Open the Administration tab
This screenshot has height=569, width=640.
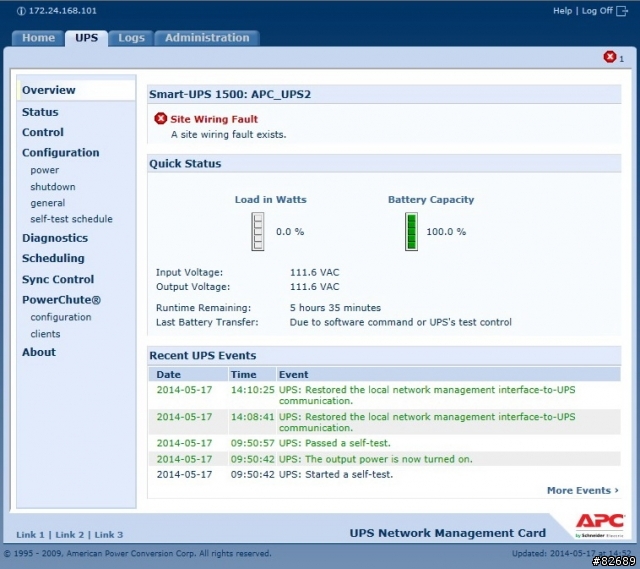[207, 38]
